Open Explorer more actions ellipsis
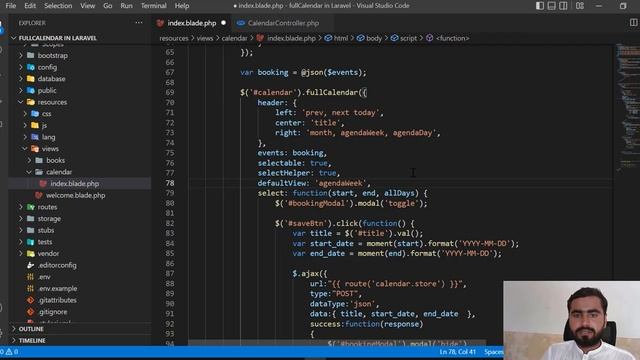This screenshot has height=360, width=640. (139, 23)
